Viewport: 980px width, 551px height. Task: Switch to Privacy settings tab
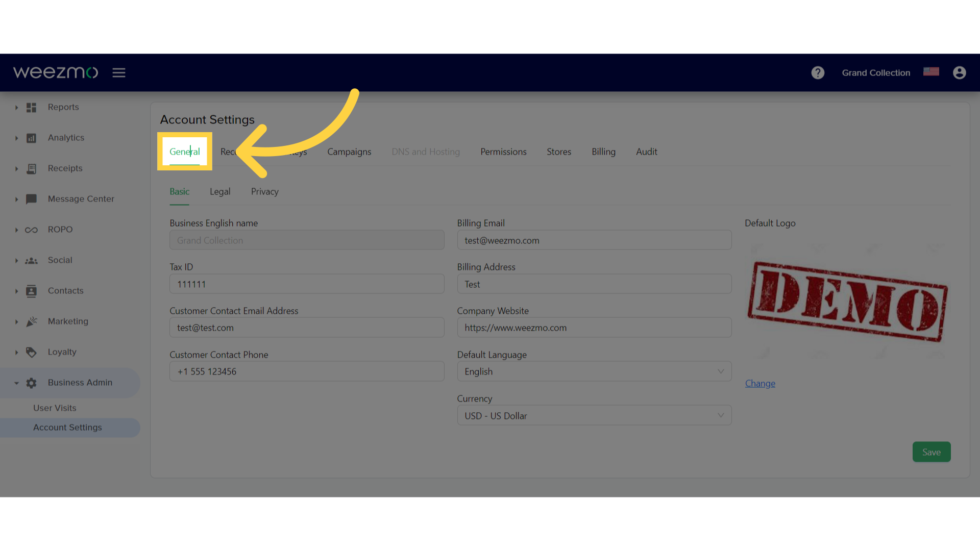264,191
